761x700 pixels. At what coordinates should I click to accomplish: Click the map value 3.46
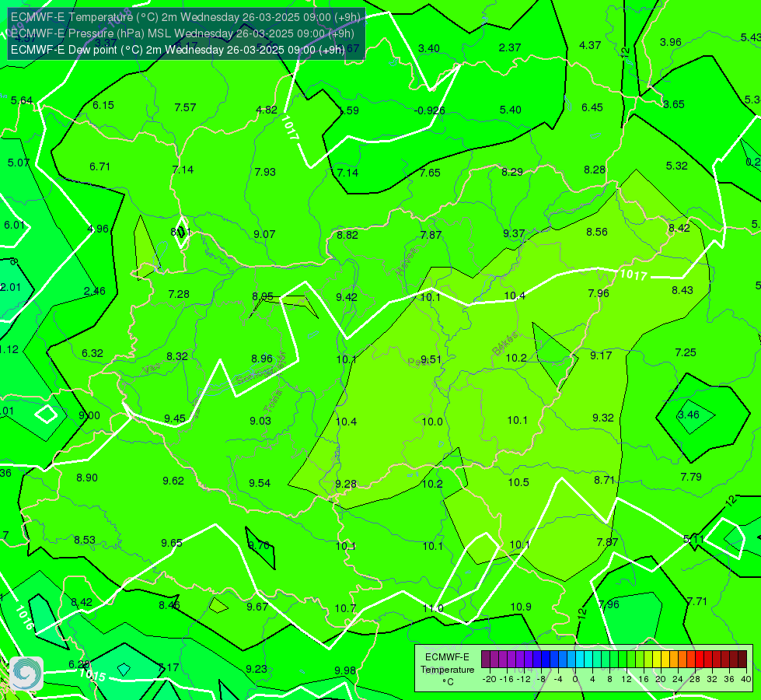[x=688, y=415]
